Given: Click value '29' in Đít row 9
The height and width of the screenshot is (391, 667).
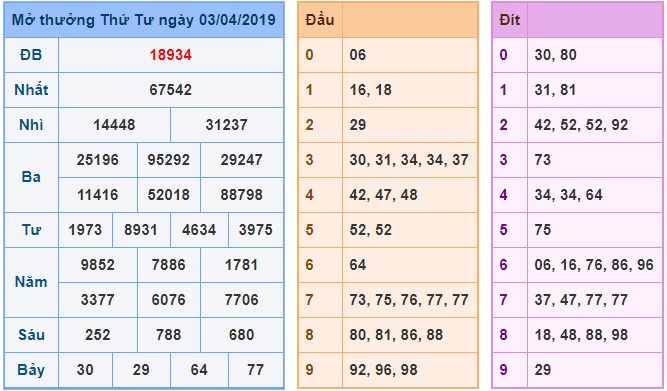Looking at the screenshot, I should tap(543, 370).
